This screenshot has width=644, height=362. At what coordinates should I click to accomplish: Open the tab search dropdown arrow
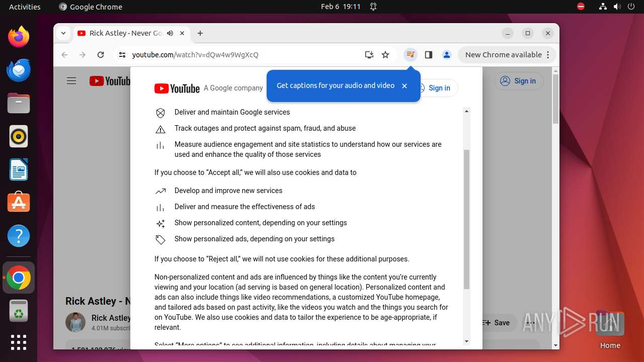click(x=63, y=33)
